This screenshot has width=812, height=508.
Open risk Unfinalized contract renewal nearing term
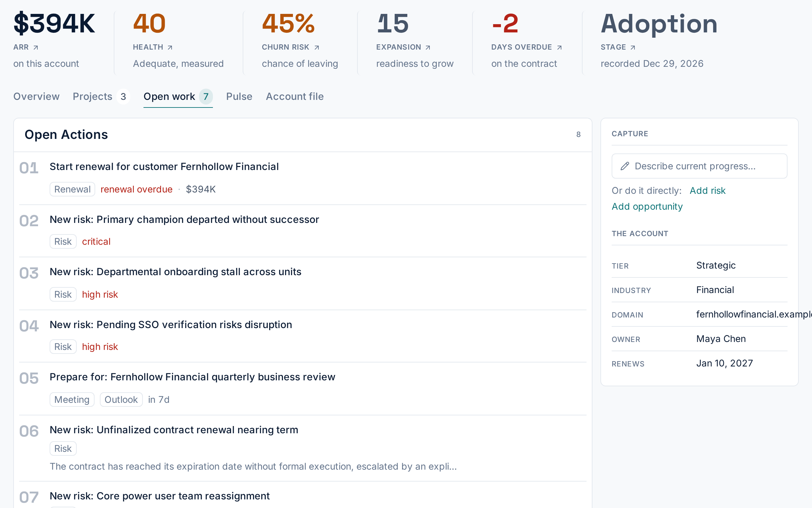click(x=174, y=430)
